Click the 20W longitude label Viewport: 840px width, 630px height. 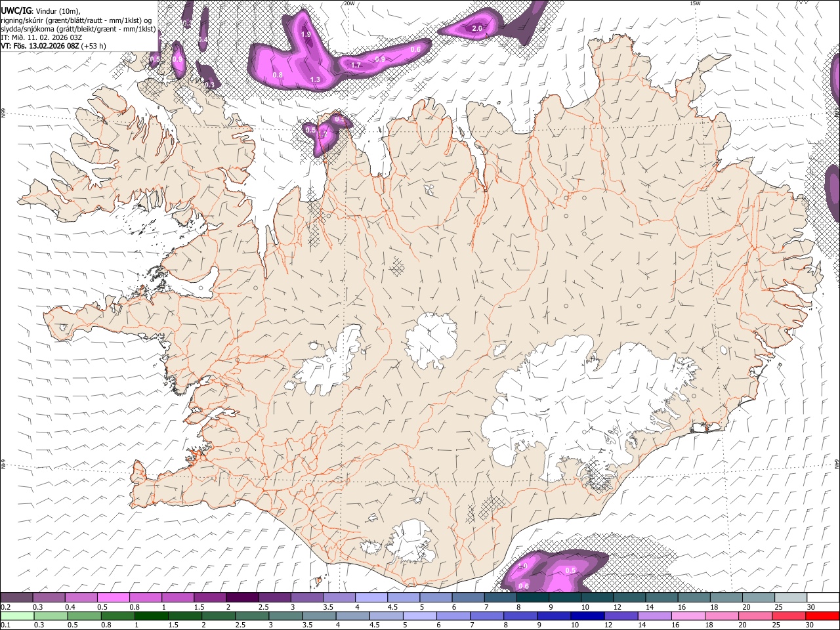click(349, 3)
